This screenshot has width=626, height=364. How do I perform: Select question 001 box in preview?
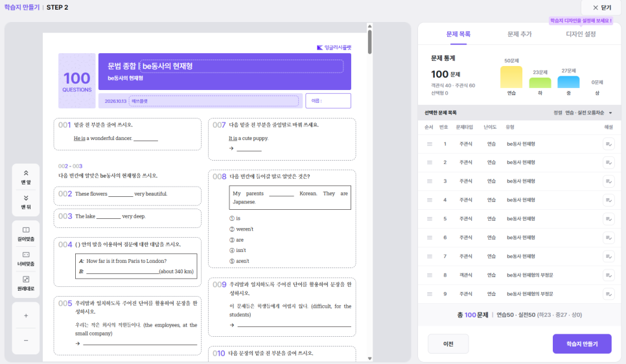pos(128,134)
